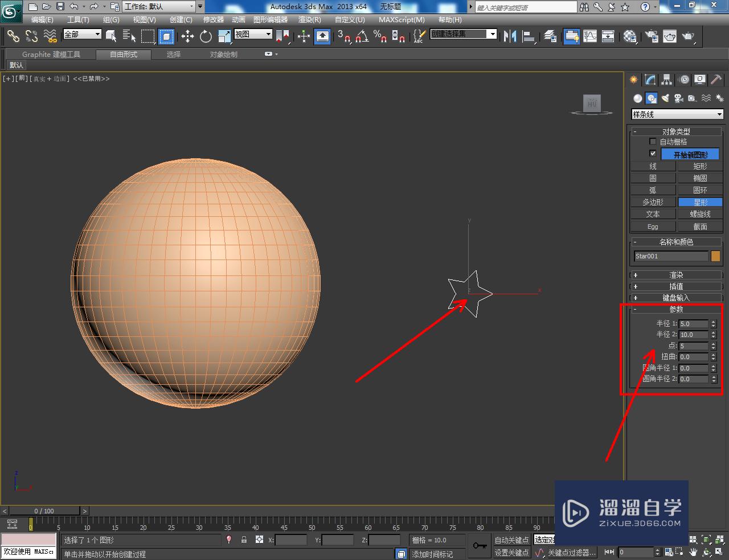This screenshot has height=560, width=729.
Task: Select the Cameras category icon
Action: (x=678, y=98)
